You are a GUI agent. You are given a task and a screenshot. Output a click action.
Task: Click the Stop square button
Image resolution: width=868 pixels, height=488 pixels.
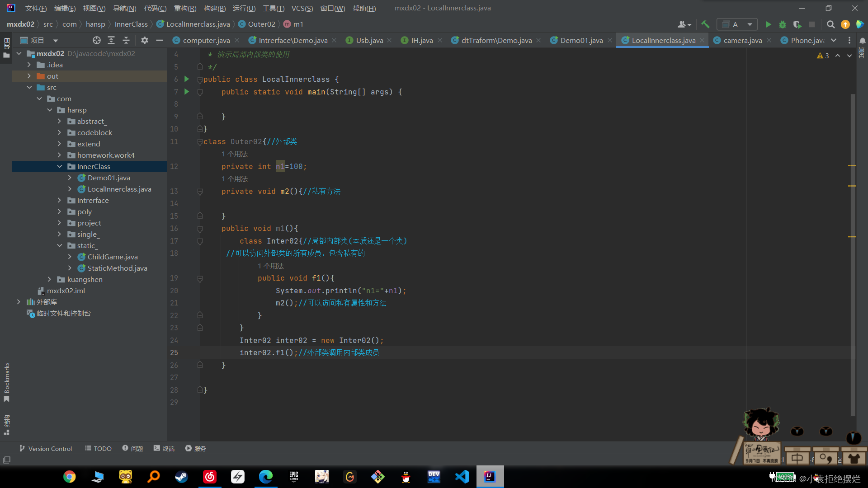click(x=812, y=24)
